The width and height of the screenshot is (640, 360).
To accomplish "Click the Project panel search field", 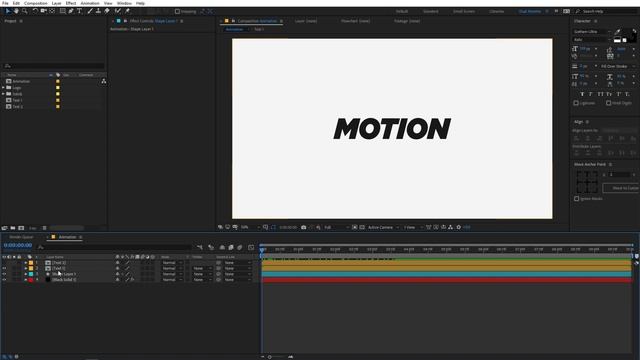I will click(x=53, y=66).
